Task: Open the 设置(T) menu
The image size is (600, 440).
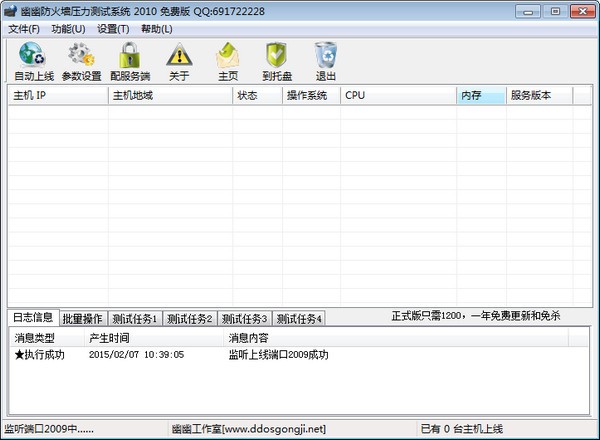Action: pyautogui.click(x=113, y=28)
